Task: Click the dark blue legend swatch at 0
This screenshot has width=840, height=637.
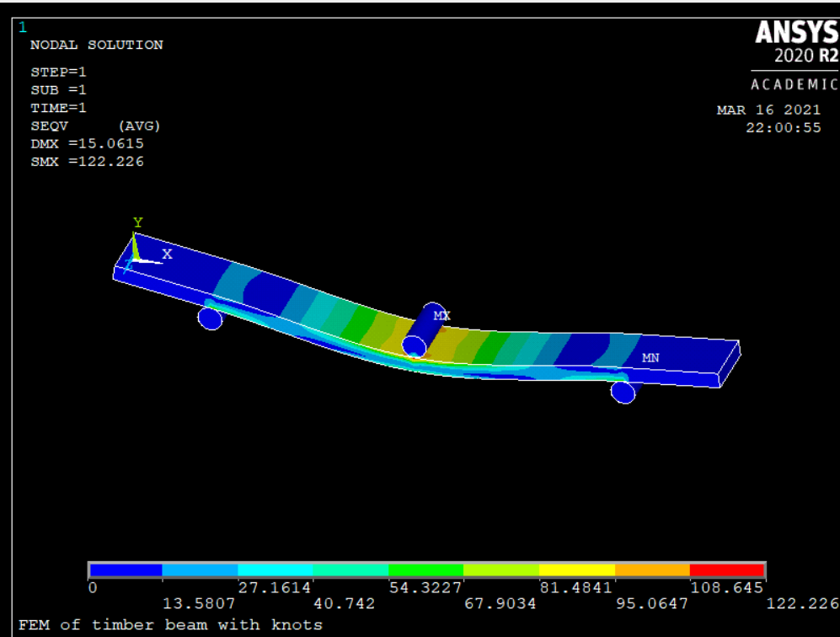Action: pyautogui.click(x=126, y=570)
